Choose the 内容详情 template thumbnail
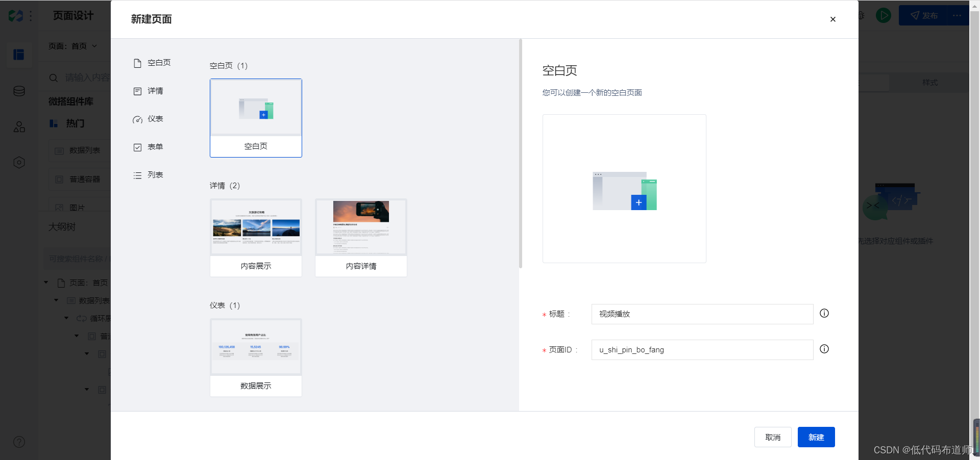 coord(361,238)
